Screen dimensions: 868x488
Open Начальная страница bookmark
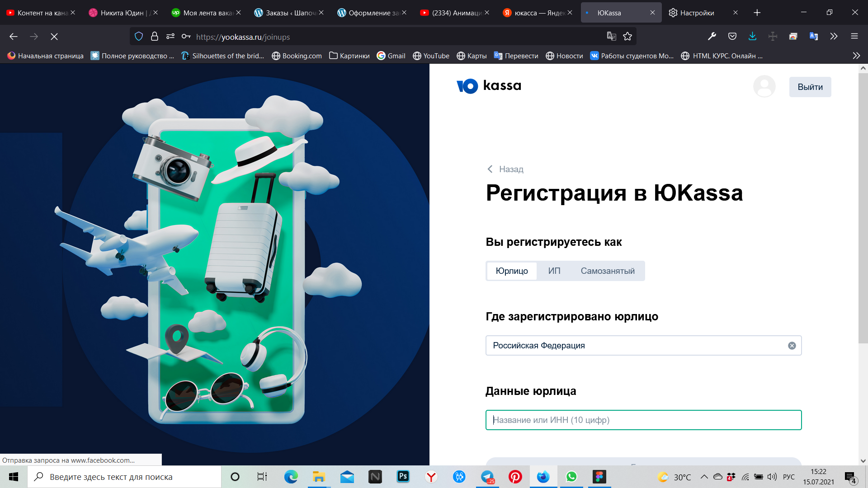46,56
